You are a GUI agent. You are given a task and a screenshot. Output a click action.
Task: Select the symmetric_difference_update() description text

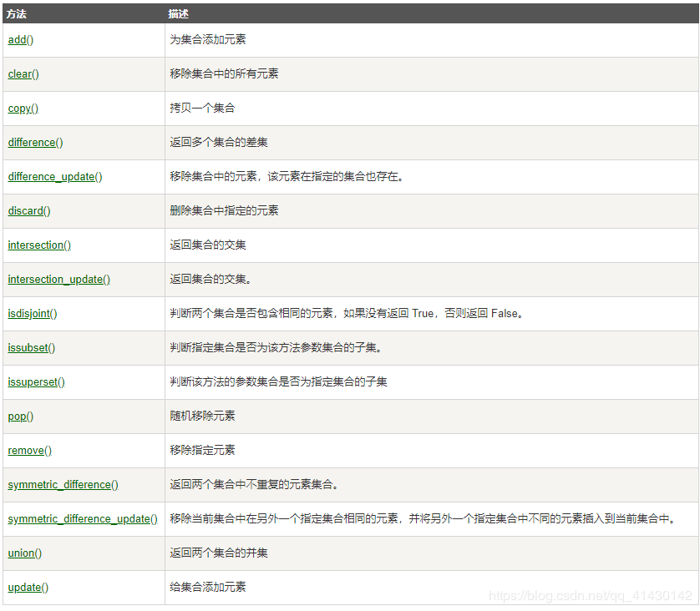coord(423,518)
